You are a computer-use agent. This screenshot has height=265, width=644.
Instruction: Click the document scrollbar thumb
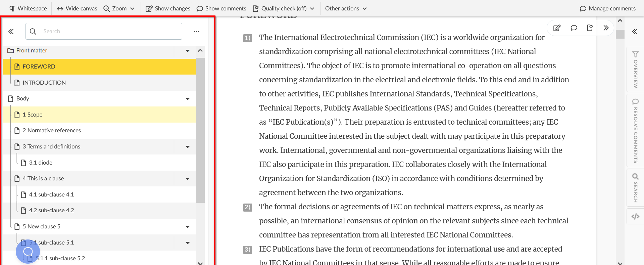(x=620, y=34)
